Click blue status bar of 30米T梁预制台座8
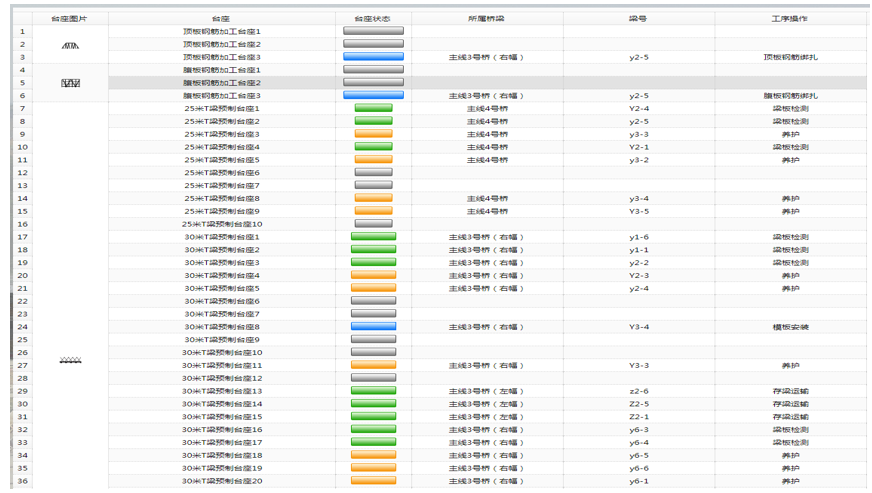Viewport: 872px width, 493px height. pyautogui.click(x=373, y=326)
